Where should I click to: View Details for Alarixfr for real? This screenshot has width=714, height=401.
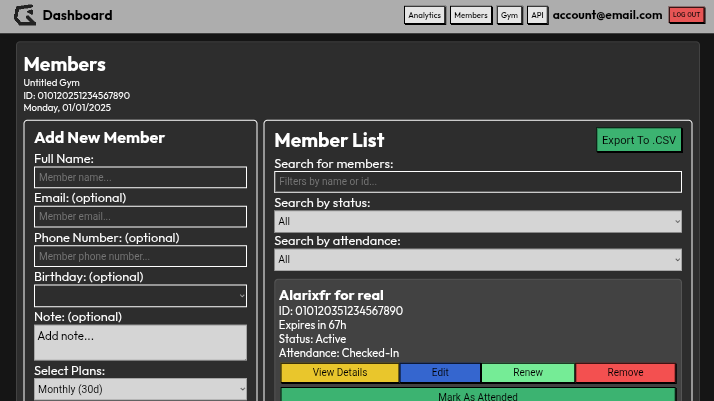pos(340,373)
